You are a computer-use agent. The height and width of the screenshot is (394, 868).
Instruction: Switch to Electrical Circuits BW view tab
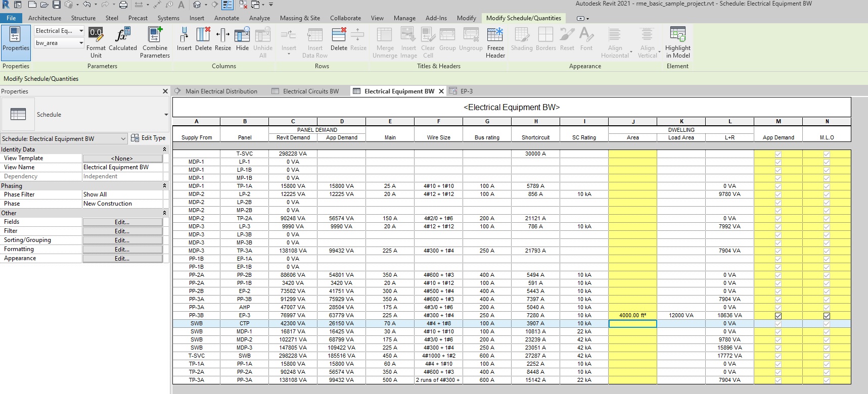pos(310,91)
